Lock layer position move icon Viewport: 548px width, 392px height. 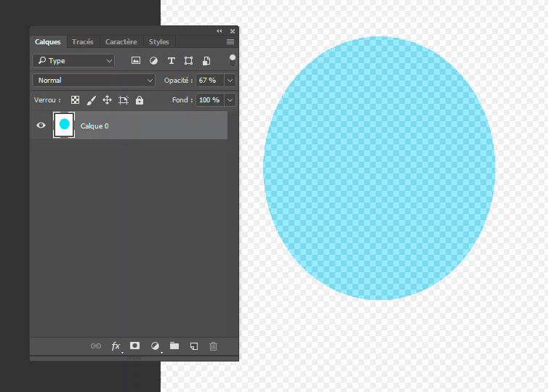pyautogui.click(x=107, y=100)
